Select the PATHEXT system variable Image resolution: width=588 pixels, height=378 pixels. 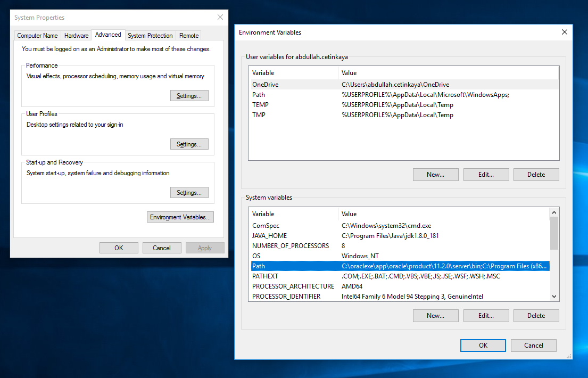[x=319, y=276]
